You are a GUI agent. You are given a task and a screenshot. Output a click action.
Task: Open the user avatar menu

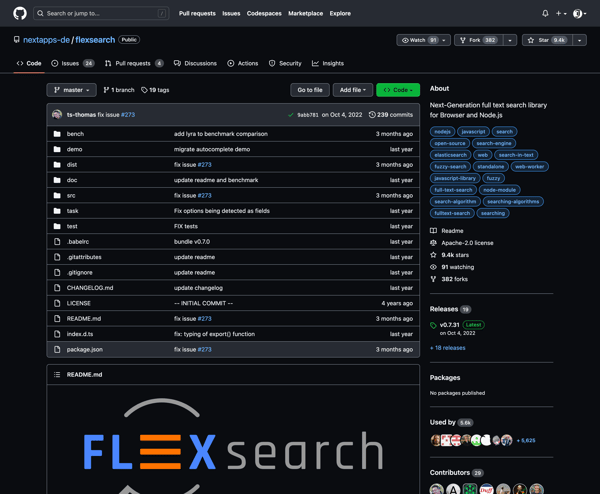579,13
